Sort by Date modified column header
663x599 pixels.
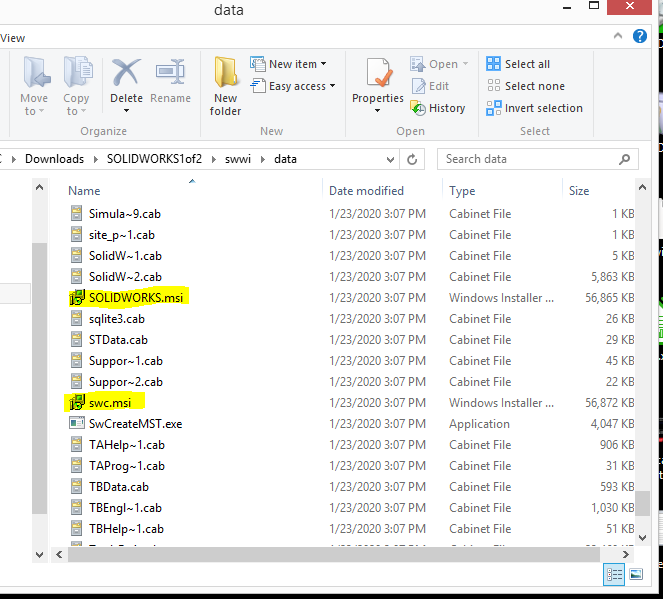(x=366, y=191)
